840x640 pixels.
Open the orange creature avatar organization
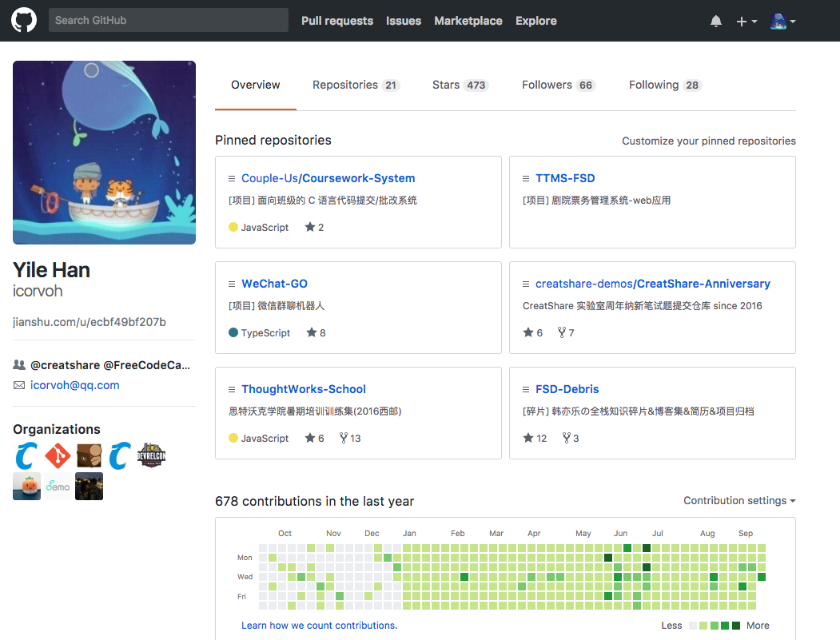[26, 487]
